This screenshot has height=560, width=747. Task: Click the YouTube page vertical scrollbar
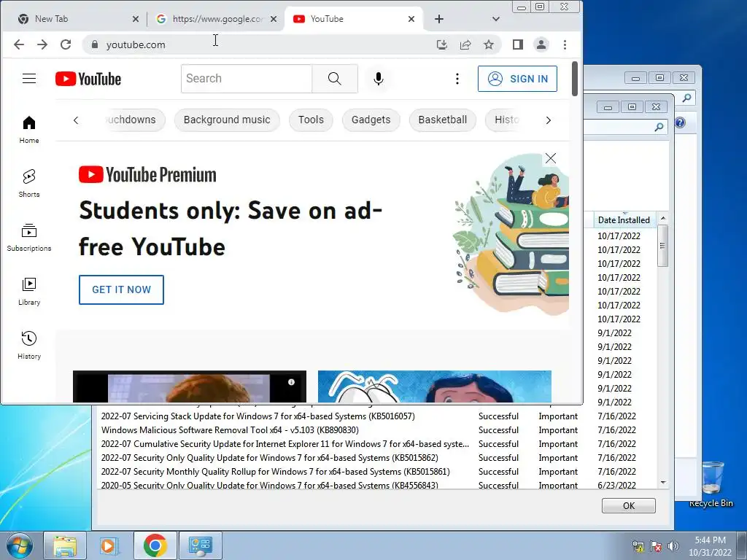coord(575,79)
